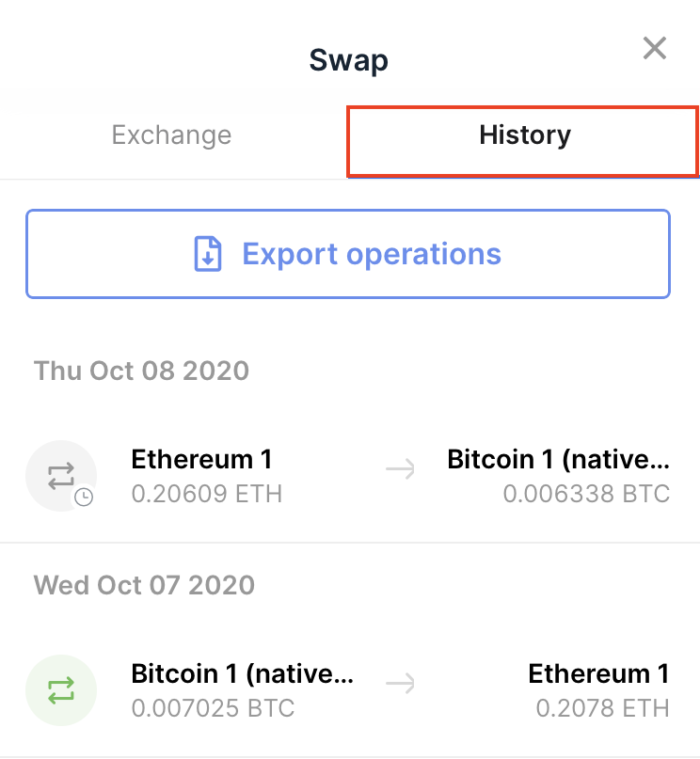Click the green completed swap icon
This screenshot has height=759, width=700.
pyautogui.click(x=60, y=689)
